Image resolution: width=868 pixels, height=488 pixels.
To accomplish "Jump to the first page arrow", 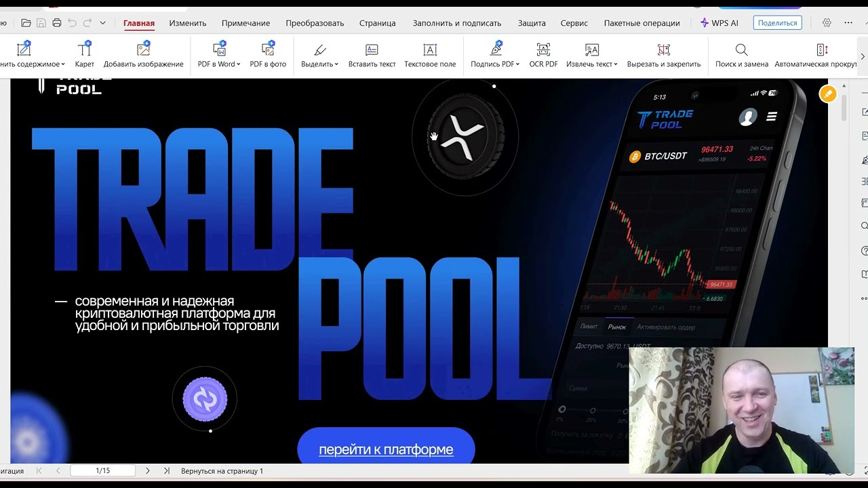I will coord(39,470).
